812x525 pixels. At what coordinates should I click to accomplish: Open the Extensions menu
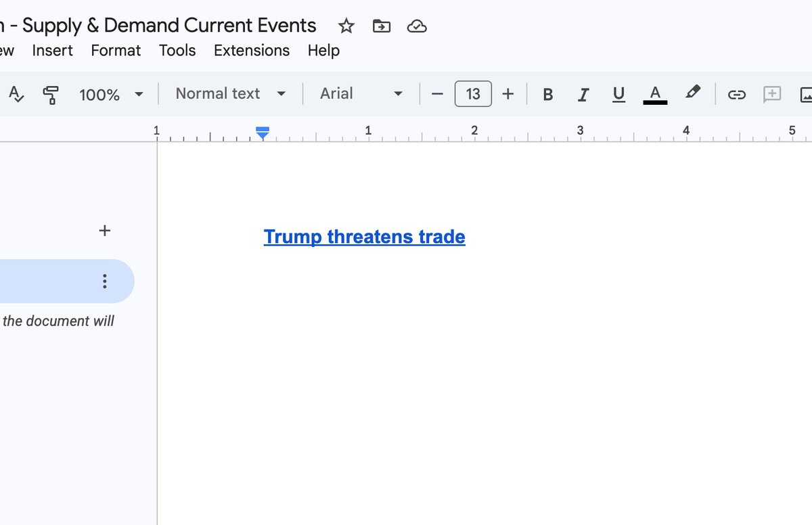252,51
